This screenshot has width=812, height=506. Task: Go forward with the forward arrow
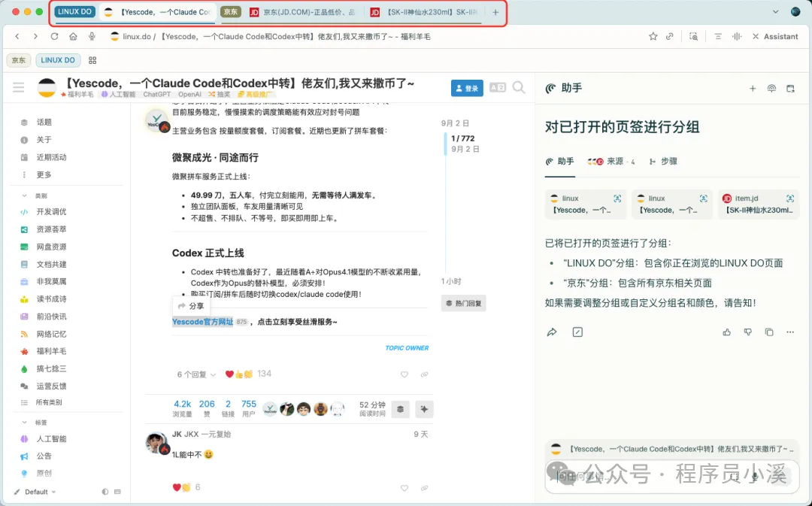coord(35,36)
